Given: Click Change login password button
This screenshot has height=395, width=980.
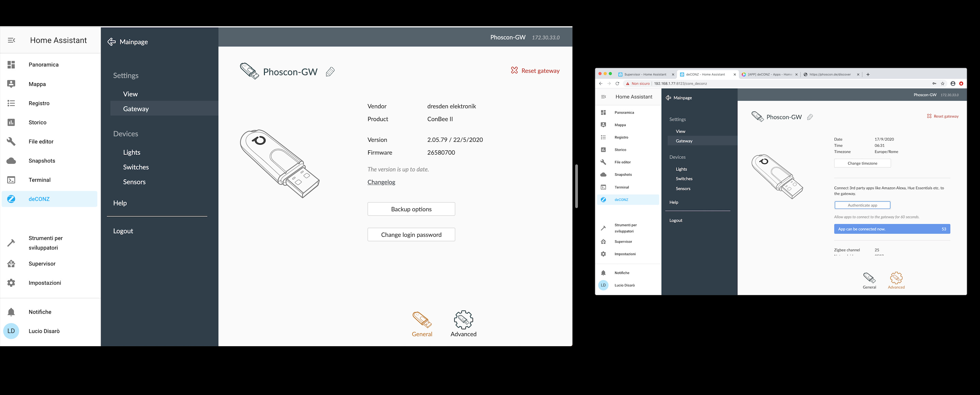Looking at the screenshot, I should pyautogui.click(x=411, y=235).
